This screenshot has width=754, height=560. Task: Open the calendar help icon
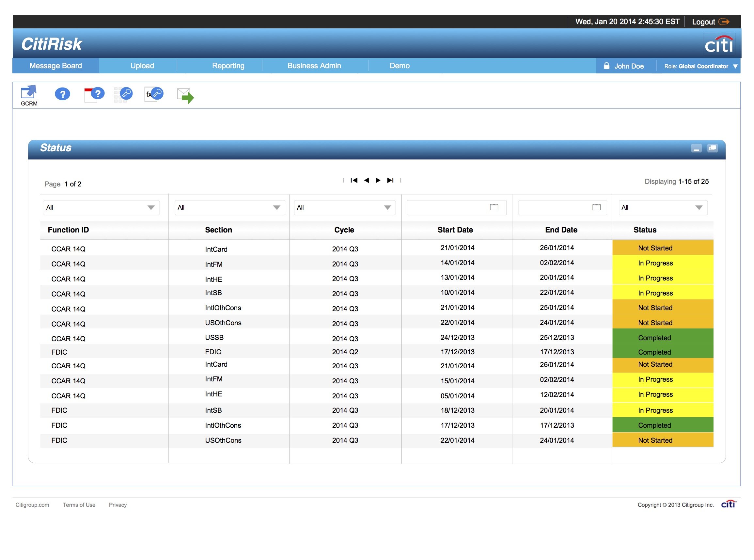[x=94, y=94]
